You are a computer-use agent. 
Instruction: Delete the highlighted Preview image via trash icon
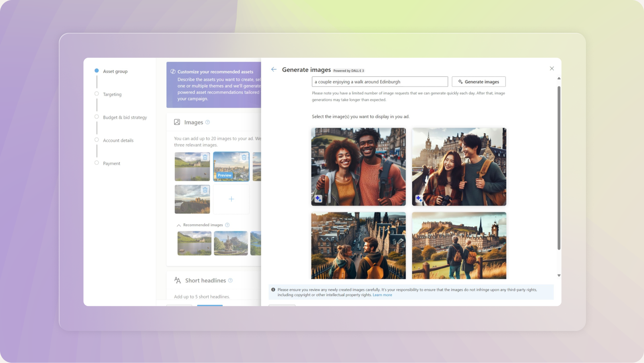point(244,158)
